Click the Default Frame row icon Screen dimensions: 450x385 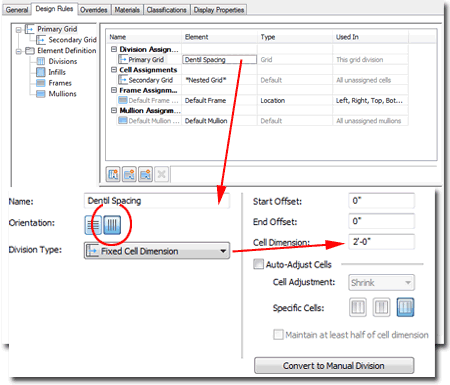123,100
